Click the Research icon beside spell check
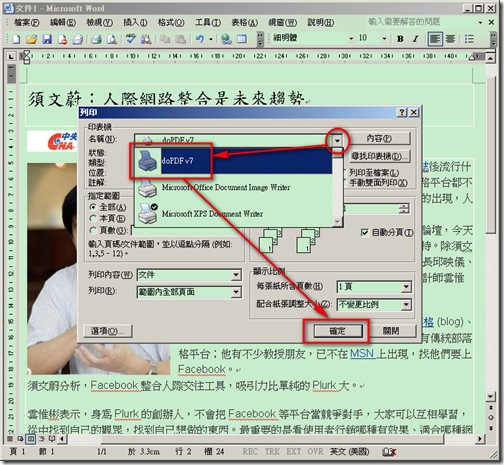Image resolution: width=504 pixels, height=465 pixels. 146,39
